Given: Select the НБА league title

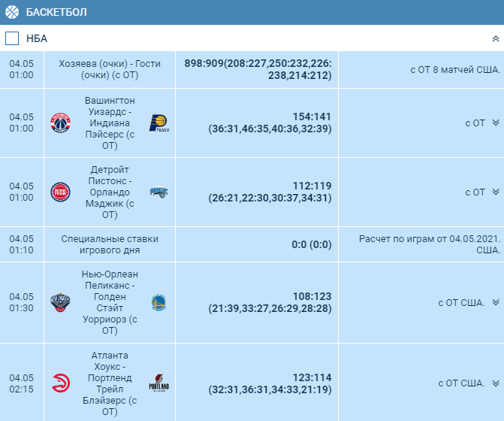Looking at the screenshot, I should pos(37,38).
